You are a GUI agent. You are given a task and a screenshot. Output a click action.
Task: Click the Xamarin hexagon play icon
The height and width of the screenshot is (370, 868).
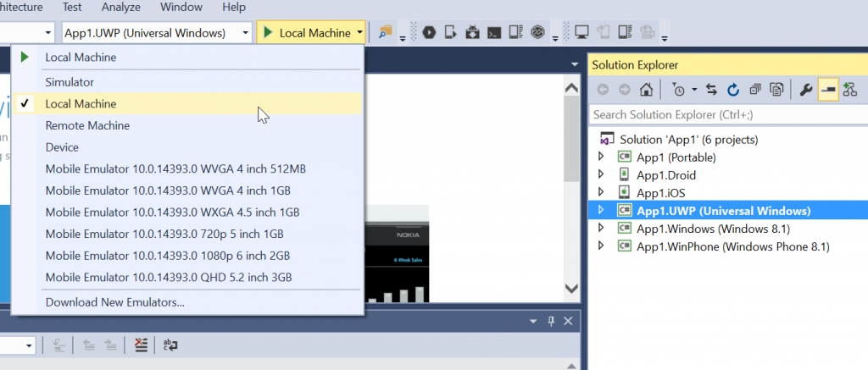[428, 33]
